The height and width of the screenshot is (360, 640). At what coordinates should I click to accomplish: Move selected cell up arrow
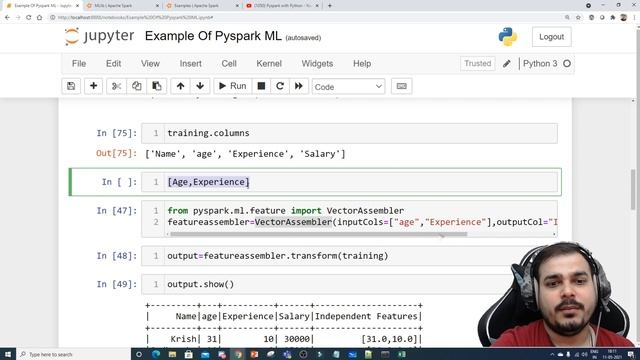180,86
